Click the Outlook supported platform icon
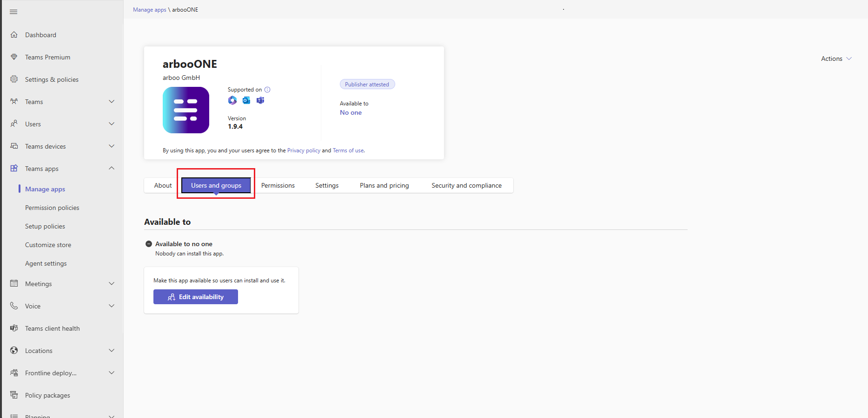The height and width of the screenshot is (418, 868). pos(246,100)
